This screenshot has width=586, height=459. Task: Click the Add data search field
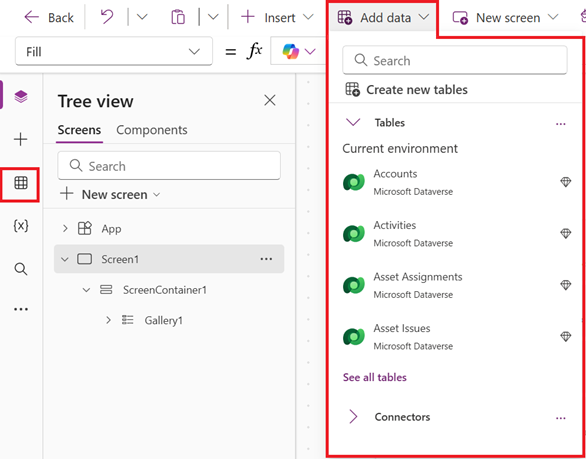(x=455, y=60)
